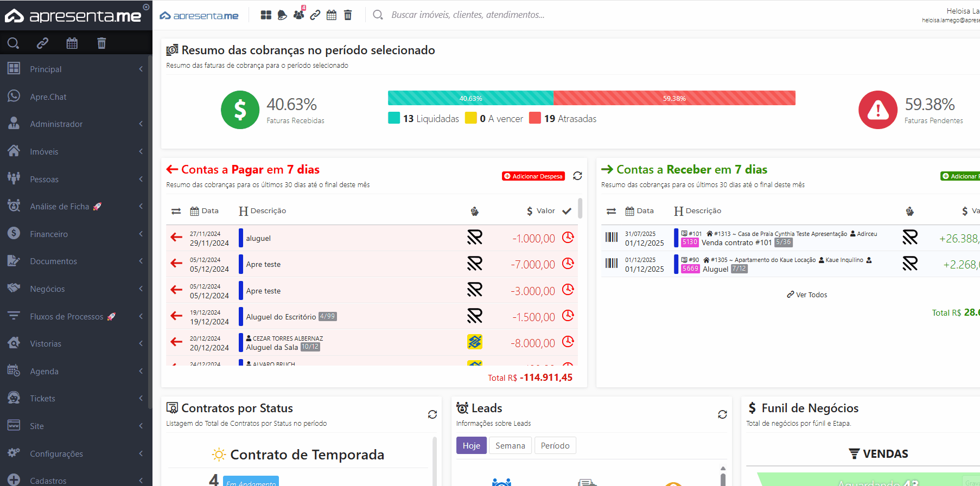The image size is (980, 486).
Task: Open the calendar icon in the top toolbar
Action: (x=332, y=15)
